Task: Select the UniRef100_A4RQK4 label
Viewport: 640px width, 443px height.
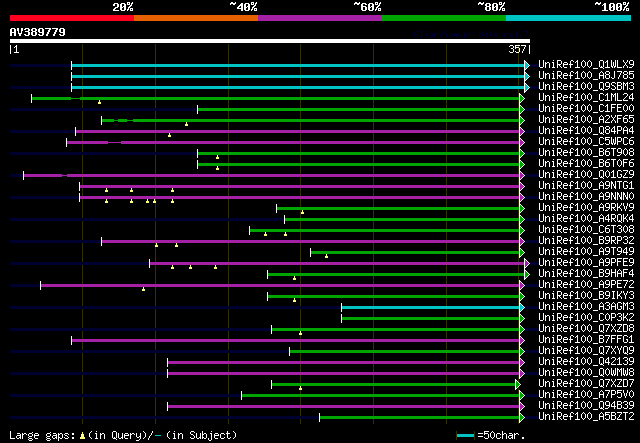Action: [x=586, y=218]
